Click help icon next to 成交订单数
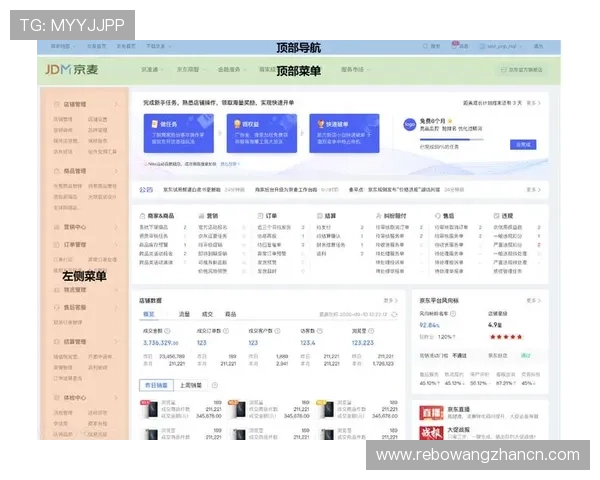The height and width of the screenshot is (480, 600). (x=226, y=331)
